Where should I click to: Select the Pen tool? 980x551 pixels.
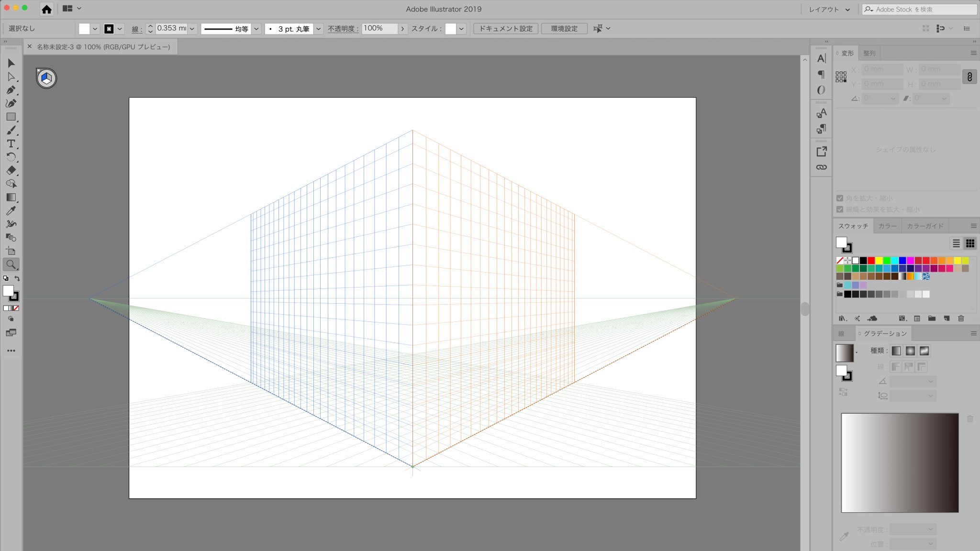pos(11,90)
